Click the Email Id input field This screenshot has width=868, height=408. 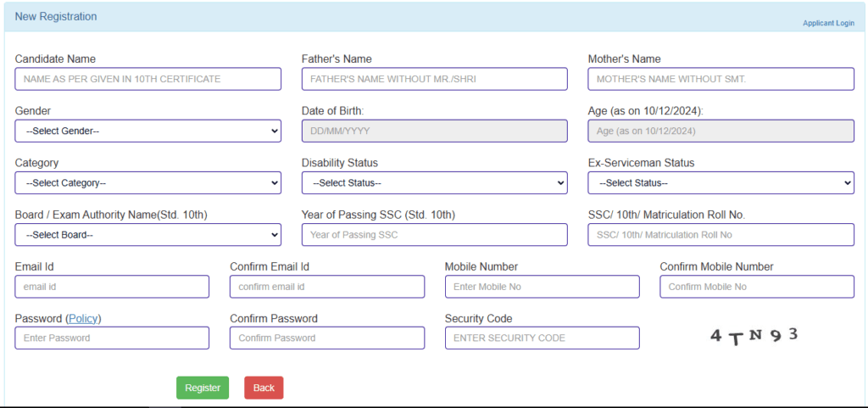[112, 287]
